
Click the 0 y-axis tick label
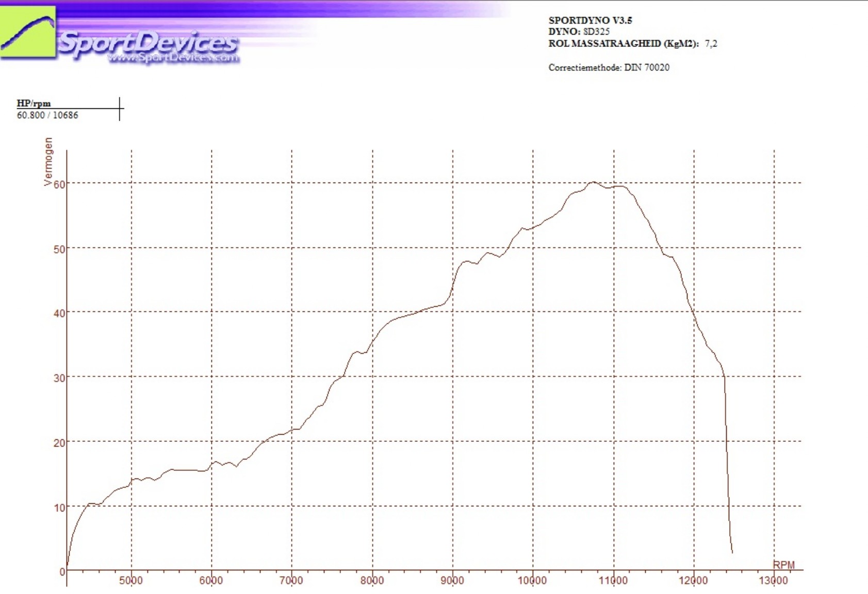[62, 572]
